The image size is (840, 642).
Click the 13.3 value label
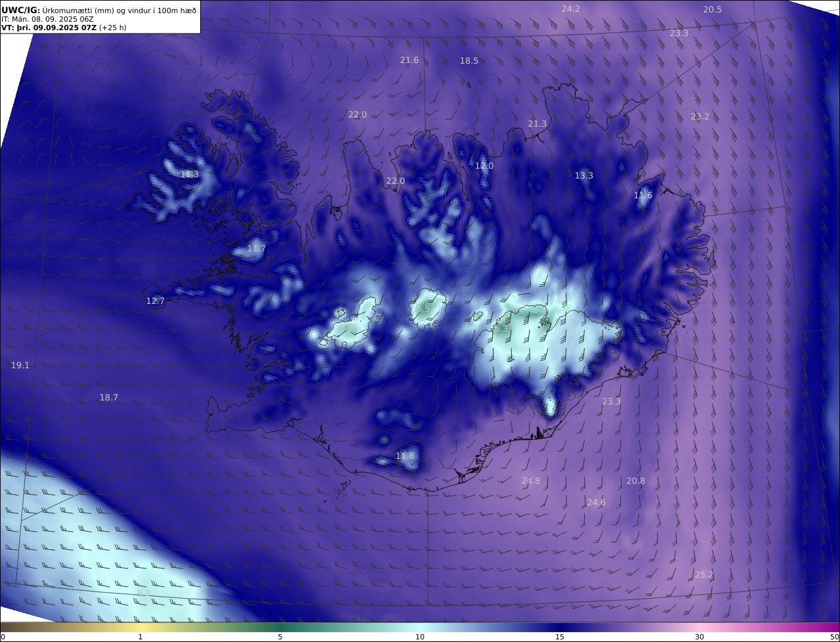(583, 175)
